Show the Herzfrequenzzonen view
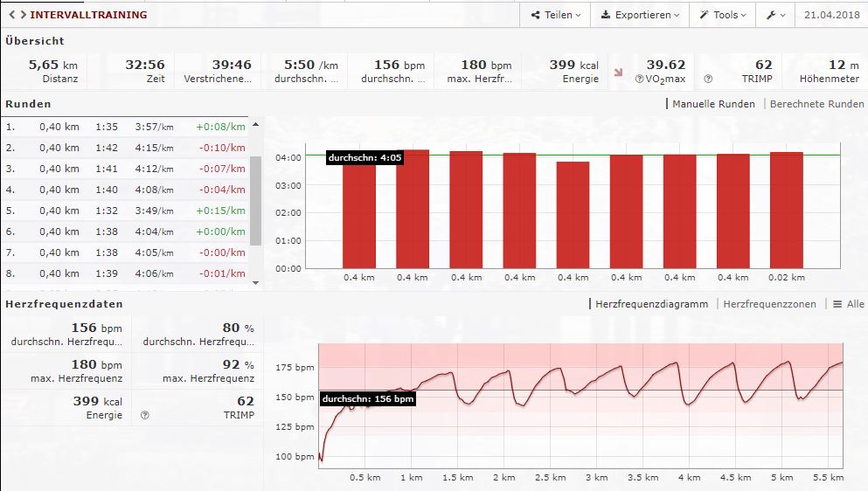Screen dimensions: 868x491 click(769, 304)
